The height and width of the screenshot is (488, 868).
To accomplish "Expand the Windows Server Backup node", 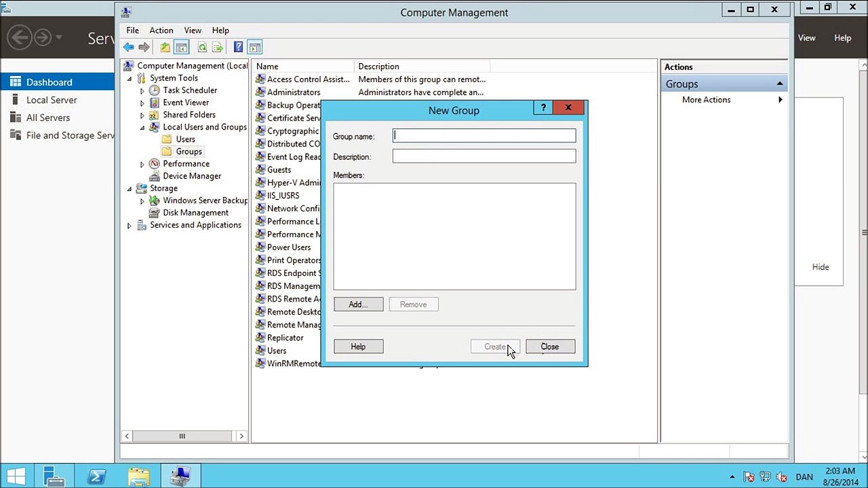I will 142,201.
